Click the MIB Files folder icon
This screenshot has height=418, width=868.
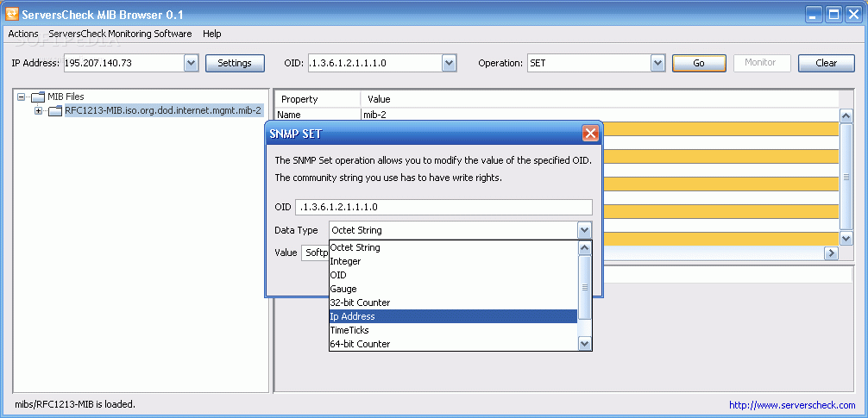(x=38, y=97)
